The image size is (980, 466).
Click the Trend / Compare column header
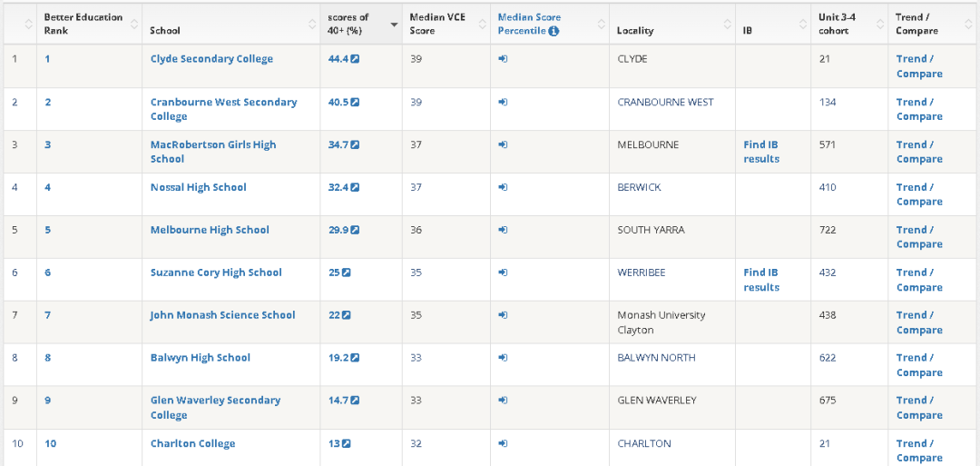pos(916,24)
